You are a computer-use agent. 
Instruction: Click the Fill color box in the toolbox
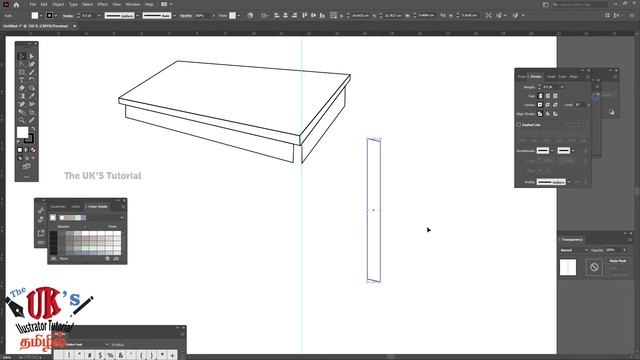tap(22, 132)
